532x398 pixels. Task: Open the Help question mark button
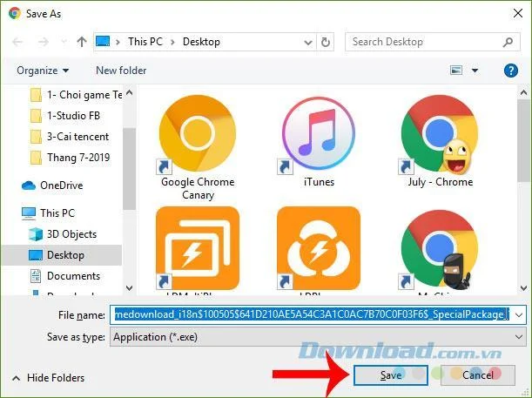(x=510, y=71)
